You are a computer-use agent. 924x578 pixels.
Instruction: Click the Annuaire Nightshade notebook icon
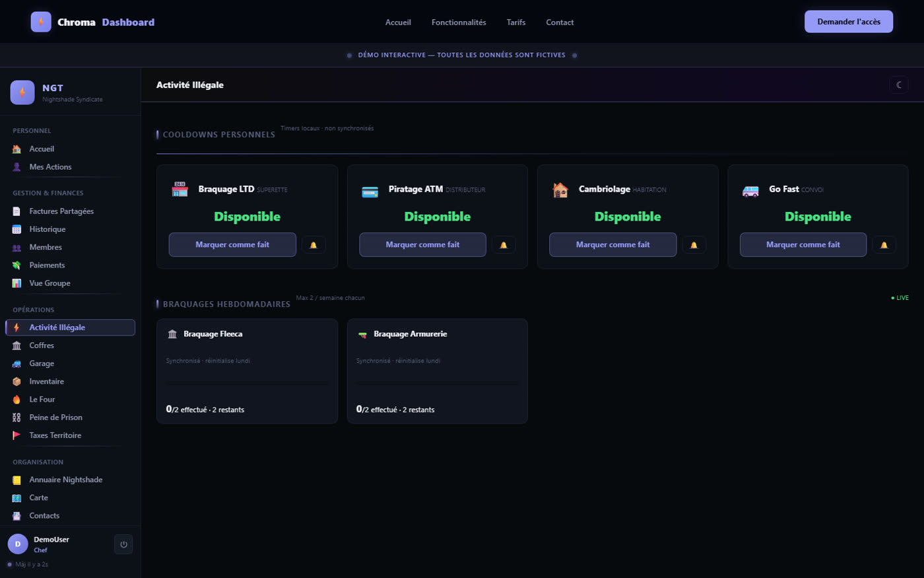tap(16, 480)
